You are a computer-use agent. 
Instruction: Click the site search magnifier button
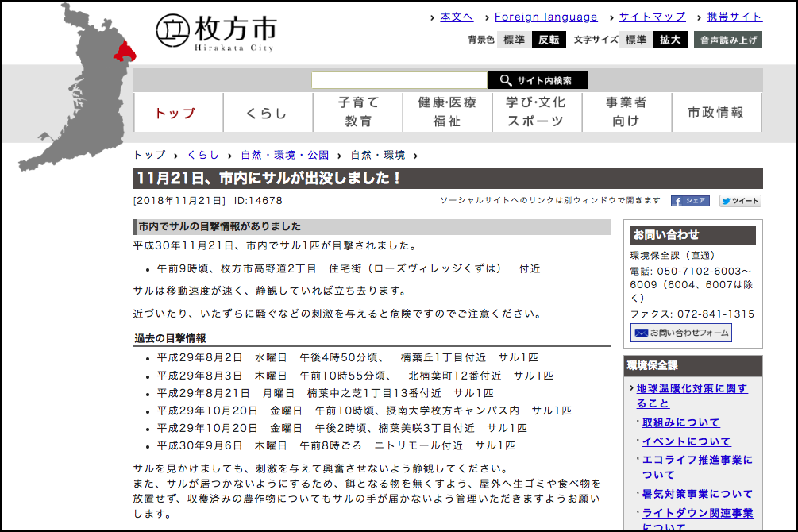[538, 80]
